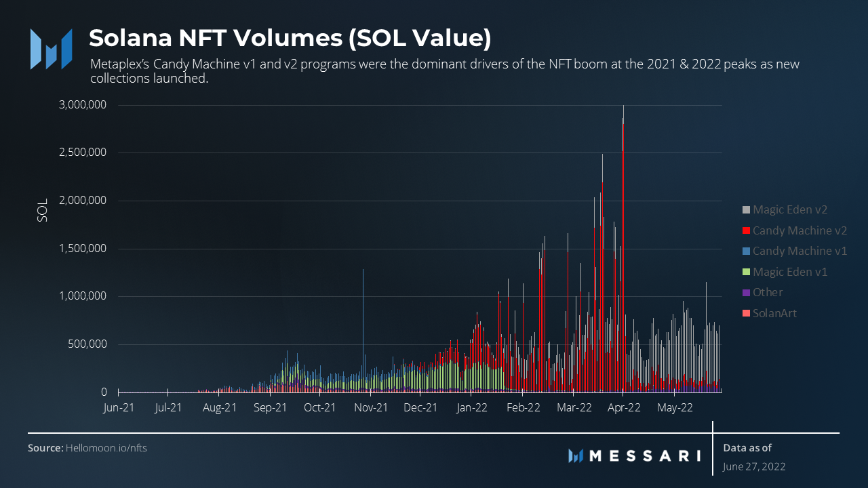This screenshot has height=488, width=868.
Task: Click the Jan-22 axis label
Action: pyautogui.click(x=472, y=408)
